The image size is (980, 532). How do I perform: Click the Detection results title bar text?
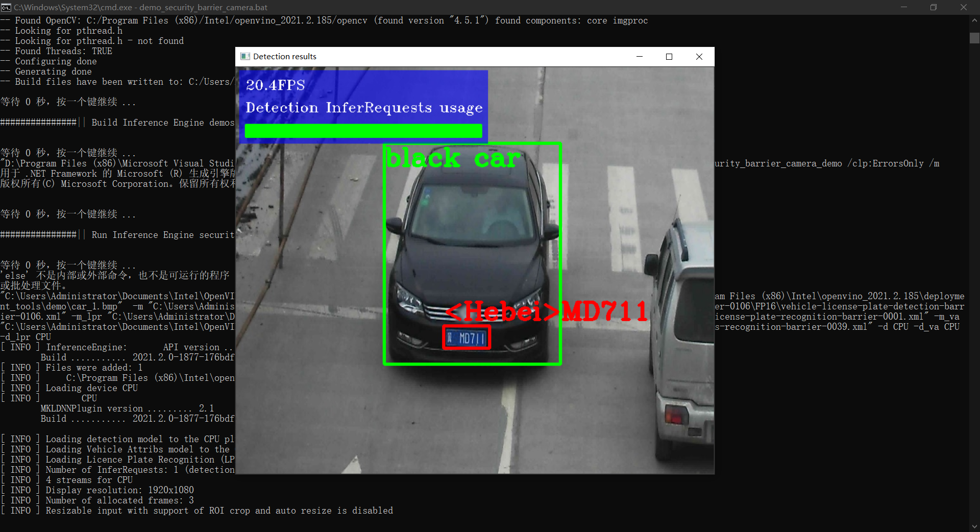[285, 56]
